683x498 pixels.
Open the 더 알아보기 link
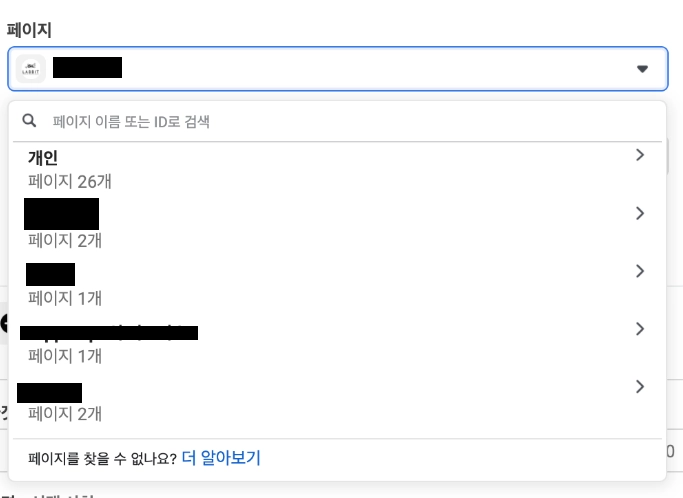click(x=221, y=458)
